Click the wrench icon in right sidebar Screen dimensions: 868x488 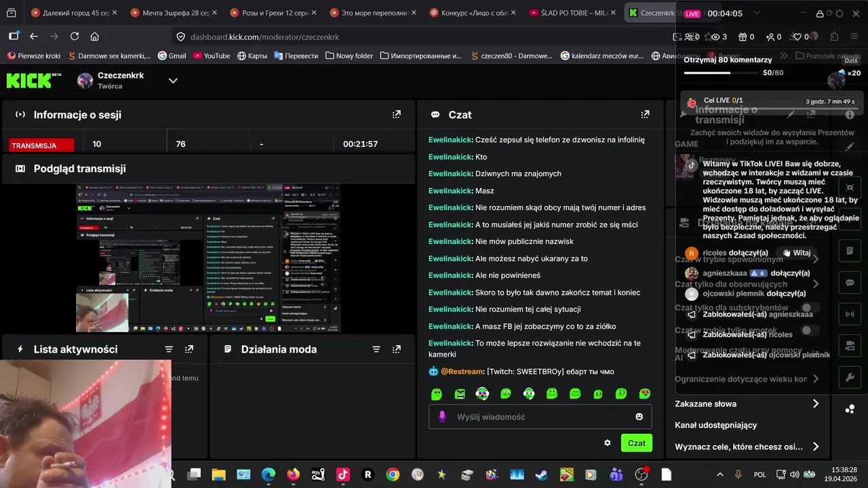[x=850, y=378]
